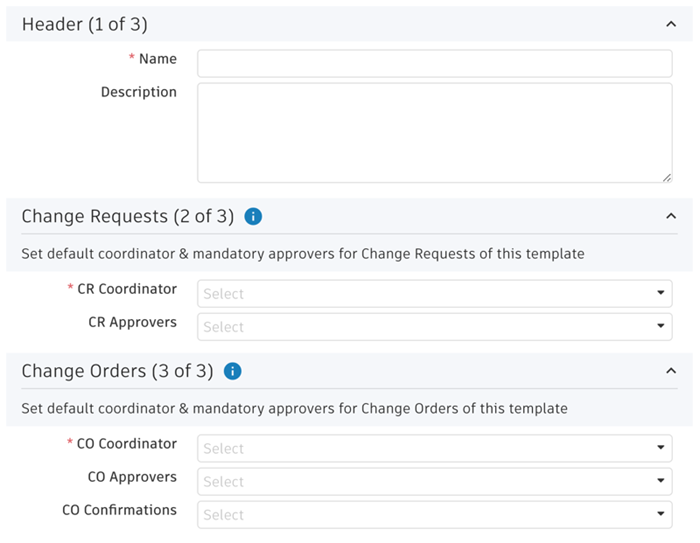The width and height of the screenshot is (700, 543).
Task: Open the CR Approvers dropdown
Action: click(x=434, y=327)
